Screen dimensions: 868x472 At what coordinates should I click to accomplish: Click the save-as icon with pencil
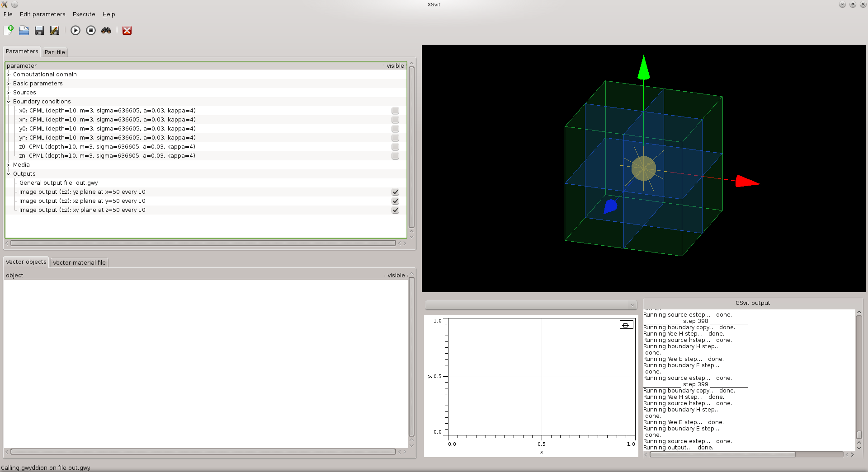(x=55, y=30)
